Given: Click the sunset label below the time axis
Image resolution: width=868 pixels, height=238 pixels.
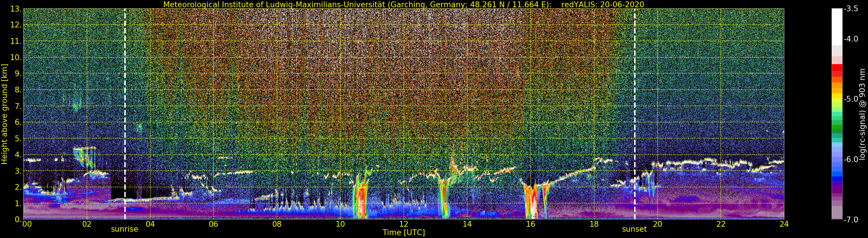Looking at the screenshot, I should pos(634,229).
